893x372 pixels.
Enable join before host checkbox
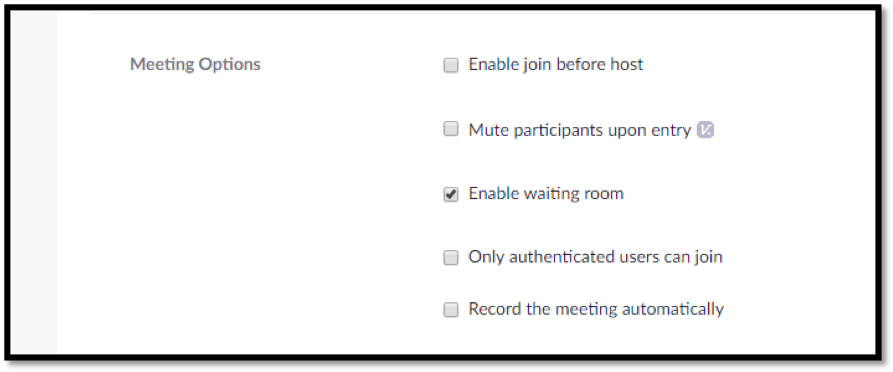click(450, 66)
